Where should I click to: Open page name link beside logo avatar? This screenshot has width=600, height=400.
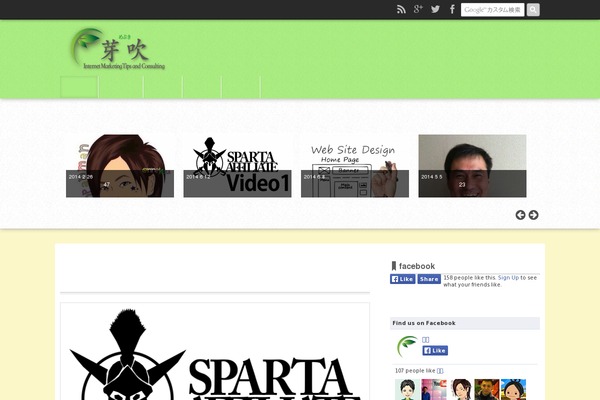(x=426, y=340)
